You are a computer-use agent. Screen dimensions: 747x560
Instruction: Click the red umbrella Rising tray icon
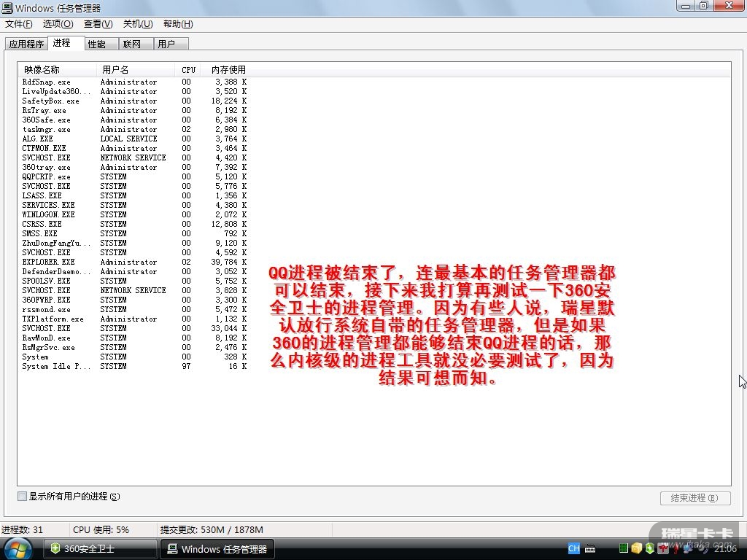(x=676, y=548)
